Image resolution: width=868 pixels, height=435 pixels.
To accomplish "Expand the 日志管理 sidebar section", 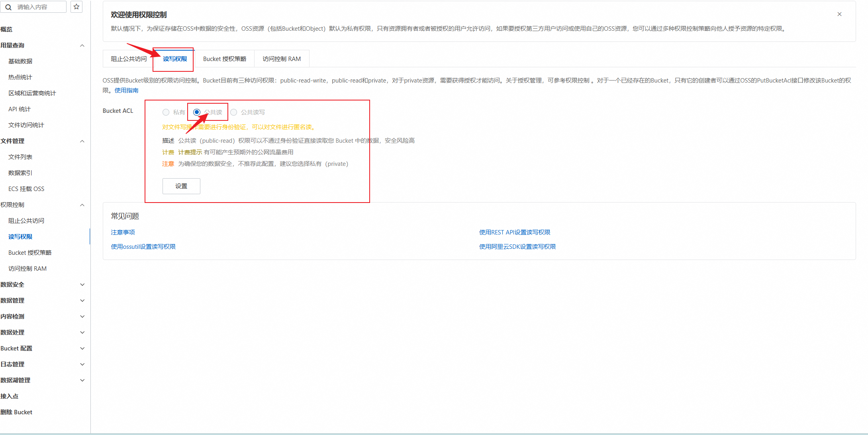I will point(82,364).
